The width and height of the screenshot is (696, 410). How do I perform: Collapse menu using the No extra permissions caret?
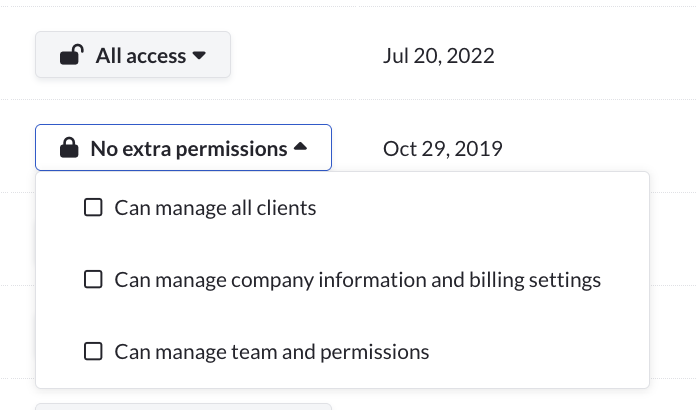(300, 149)
